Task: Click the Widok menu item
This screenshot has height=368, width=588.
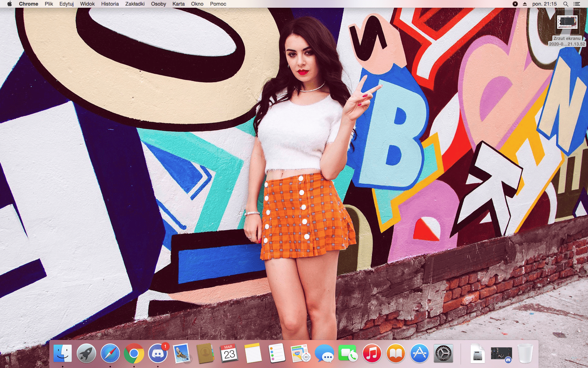Action: pos(87,4)
